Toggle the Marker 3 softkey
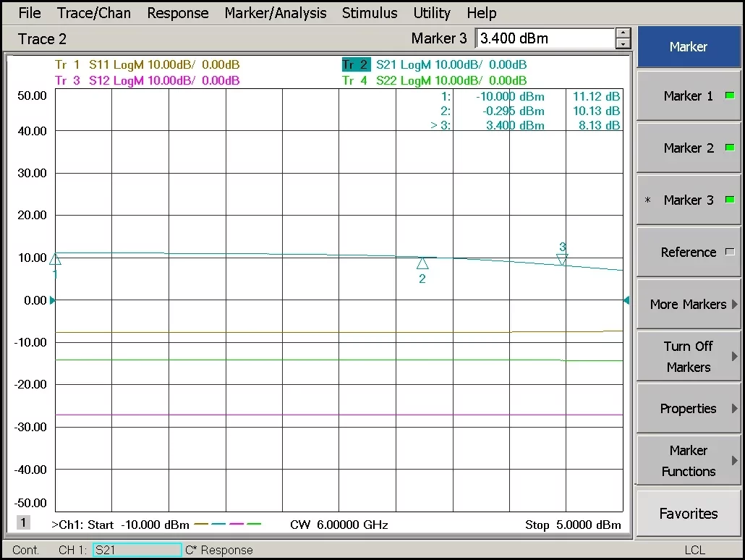The height and width of the screenshot is (560, 745). click(689, 200)
